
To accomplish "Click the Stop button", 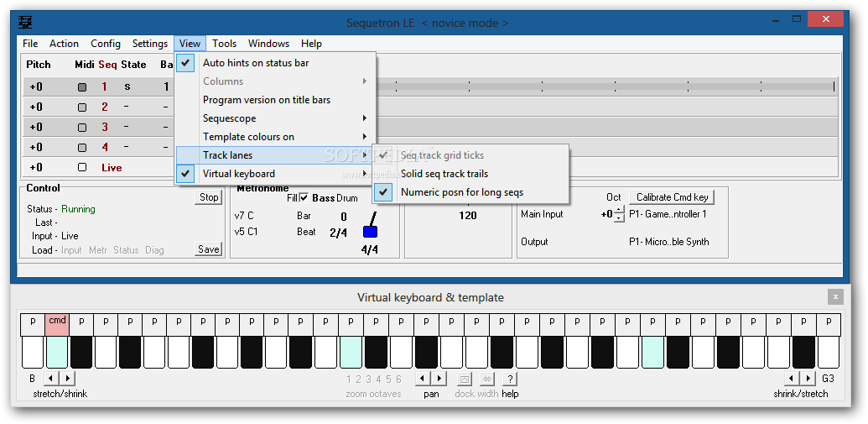I will [209, 197].
